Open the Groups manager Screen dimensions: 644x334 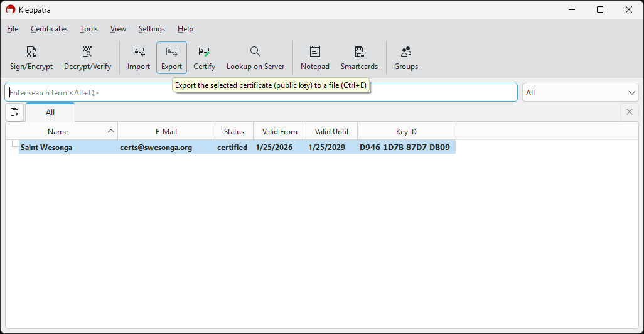[x=405, y=58]
